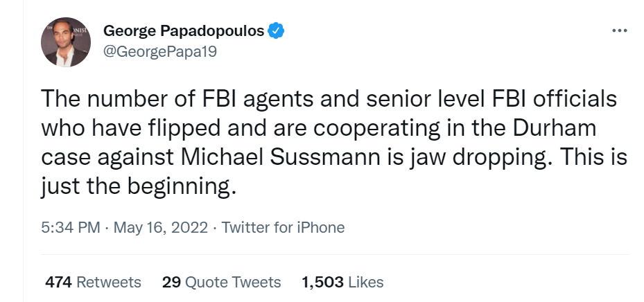Click the words "just the beginning."
644x302 pixels.
[139, 188]
